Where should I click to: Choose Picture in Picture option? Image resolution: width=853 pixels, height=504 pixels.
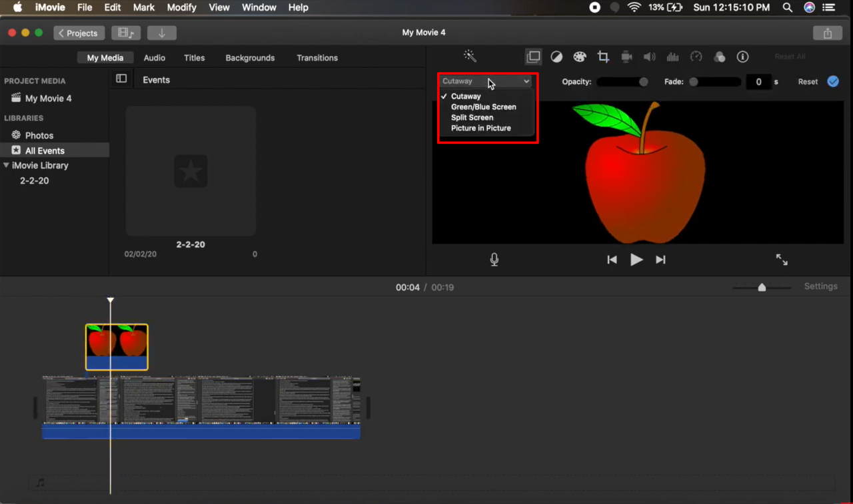tap(480, 128)
